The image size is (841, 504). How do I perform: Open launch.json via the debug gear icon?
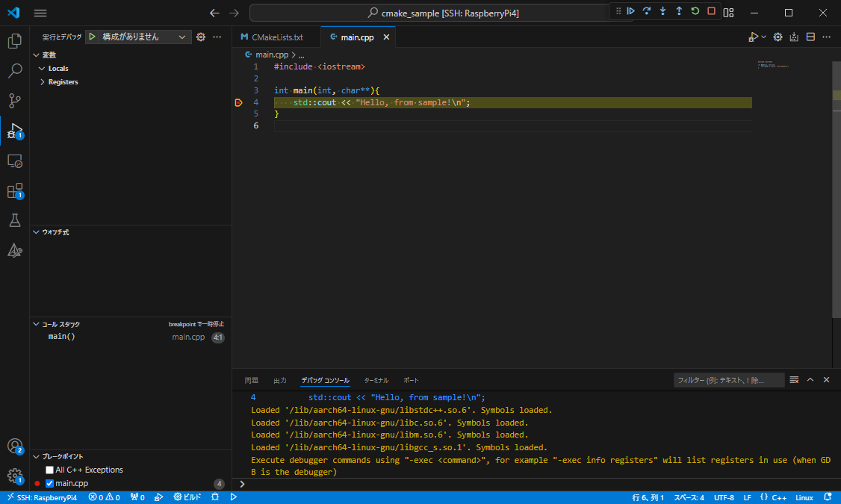coord(201,37)
